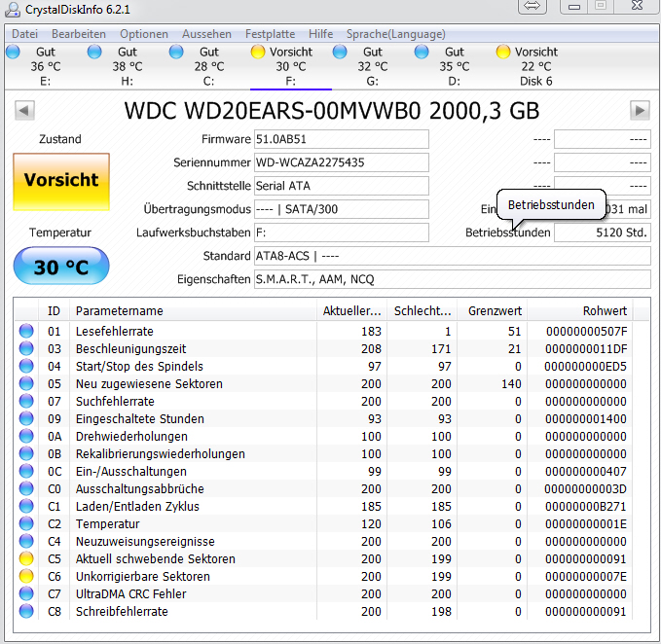
Task: Click the status icon for Ausschaltungsabbrüche
Action: (x=26, y=488)
